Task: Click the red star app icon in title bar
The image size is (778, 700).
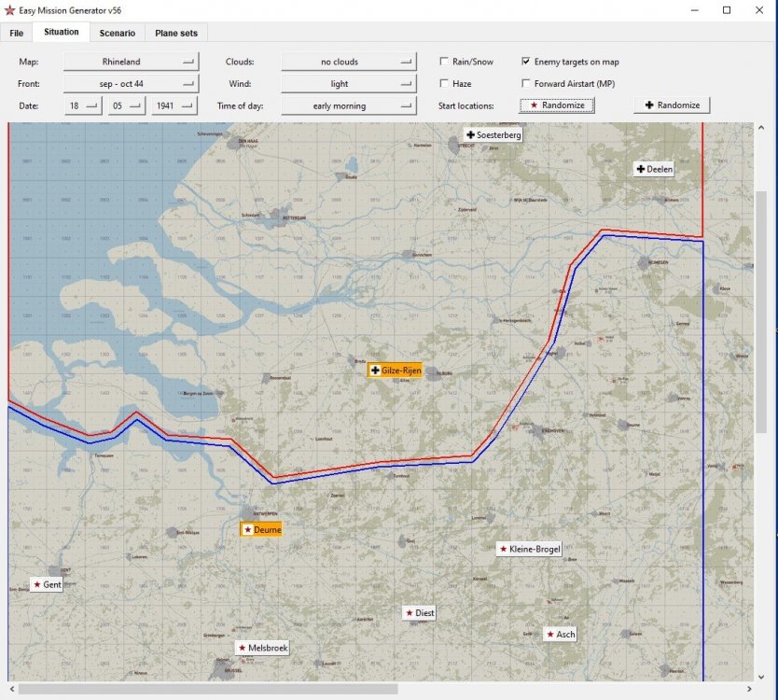Action: tap(9, 10)
